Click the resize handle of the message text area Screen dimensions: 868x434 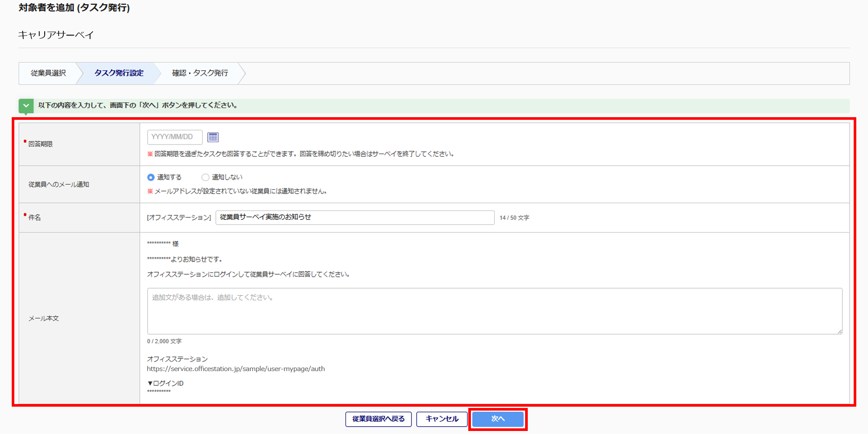click(839, 331)
